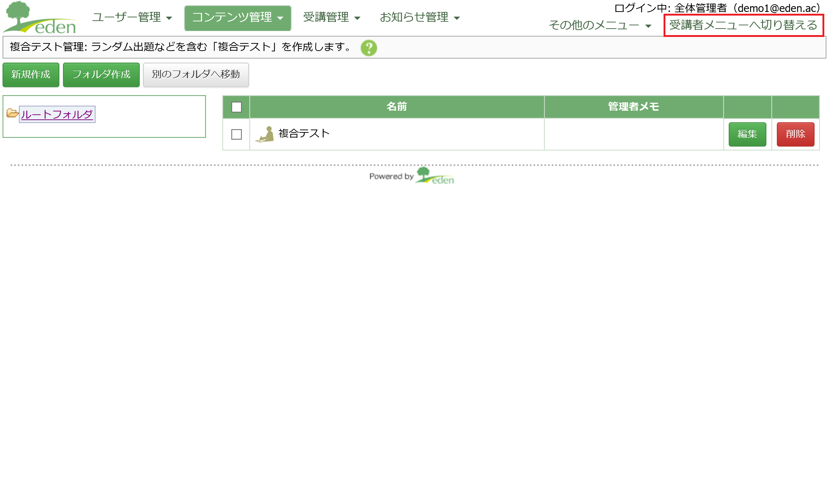
Task: Click the 名前 column header
Action: 397,107
